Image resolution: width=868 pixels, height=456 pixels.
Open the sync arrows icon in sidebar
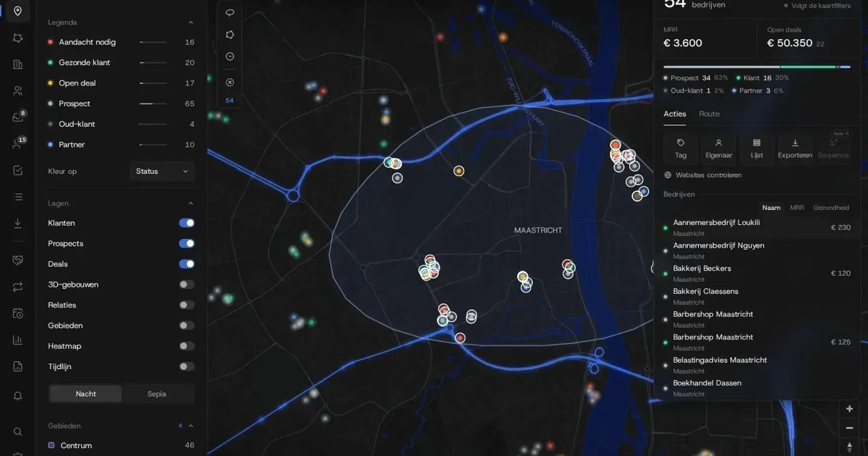point(17,287)
